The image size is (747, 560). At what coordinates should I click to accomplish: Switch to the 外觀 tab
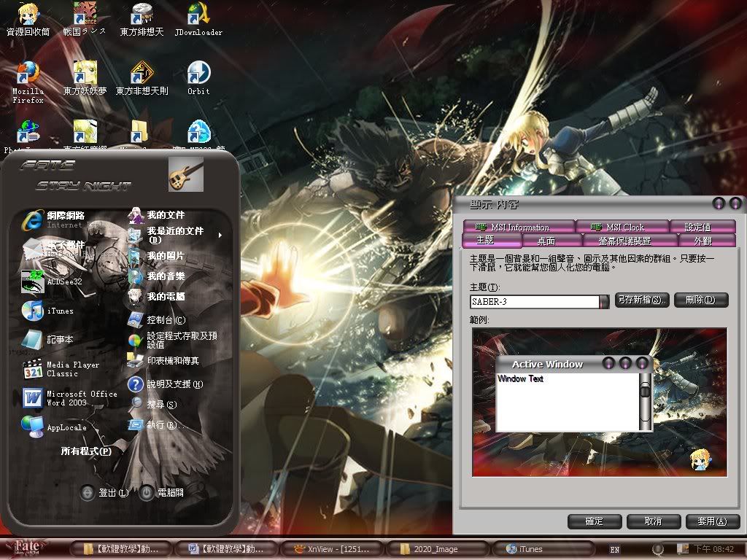click(x=707, y=241)
